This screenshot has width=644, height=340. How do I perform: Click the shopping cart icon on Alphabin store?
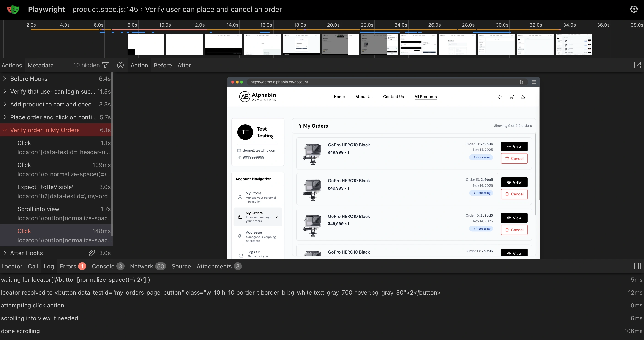pyautogui.click(x=511, y=97)
